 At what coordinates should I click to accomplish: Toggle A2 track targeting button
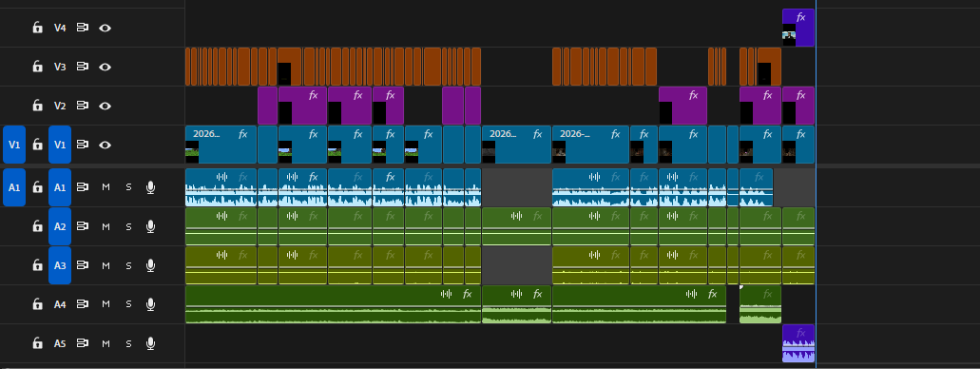(60, 226)
